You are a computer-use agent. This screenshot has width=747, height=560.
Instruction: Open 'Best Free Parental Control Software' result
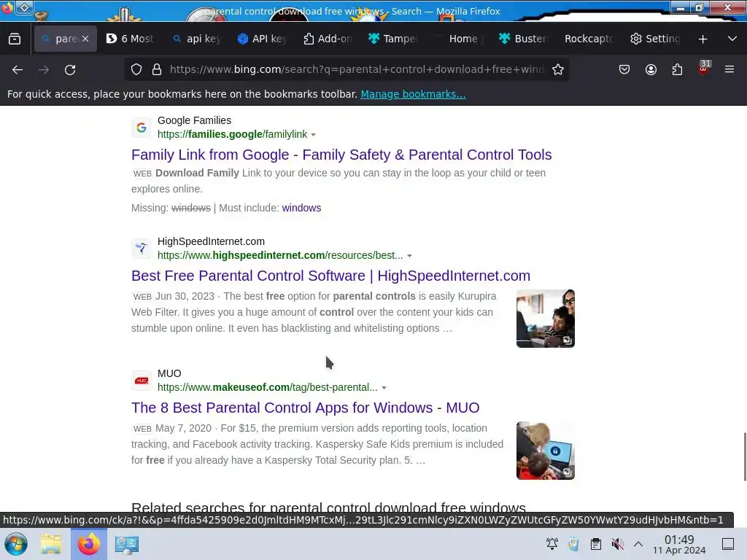[330, 276]
